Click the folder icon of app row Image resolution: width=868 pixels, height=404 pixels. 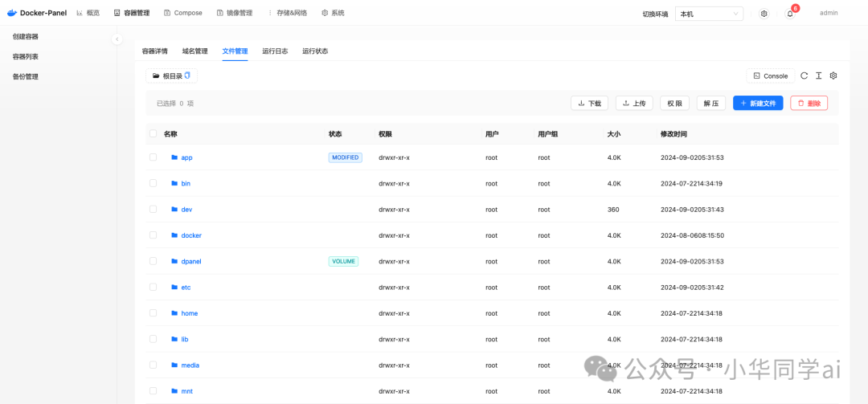click(x=174, y=157)
